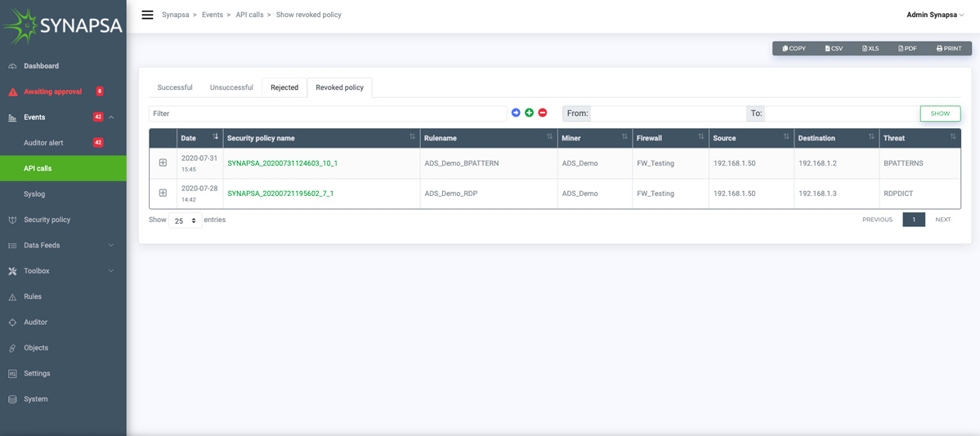Click the From date field
The image size is (980, 436).
coord(668,113)
